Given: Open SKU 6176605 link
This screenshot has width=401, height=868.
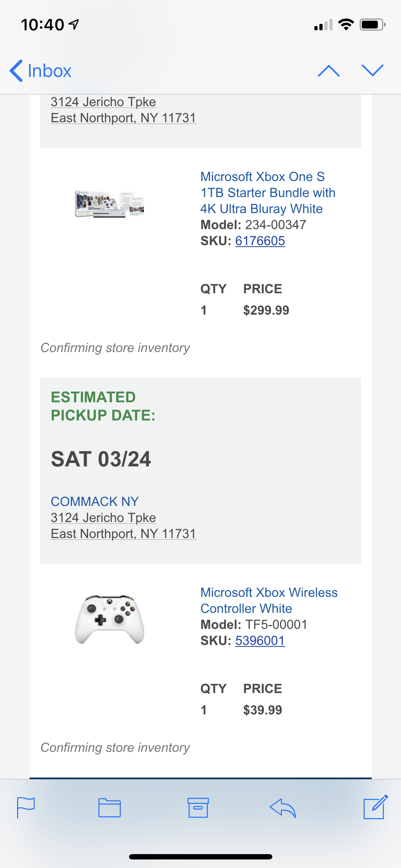Looking at the screenshot, I should click(x=260, y=241).
